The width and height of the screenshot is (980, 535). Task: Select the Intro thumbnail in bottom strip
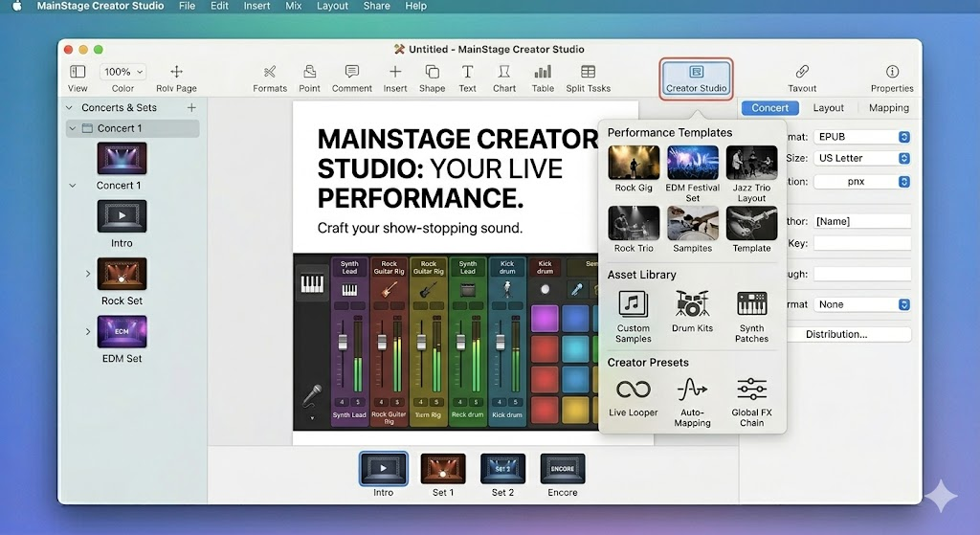click(x=383, y=469)
